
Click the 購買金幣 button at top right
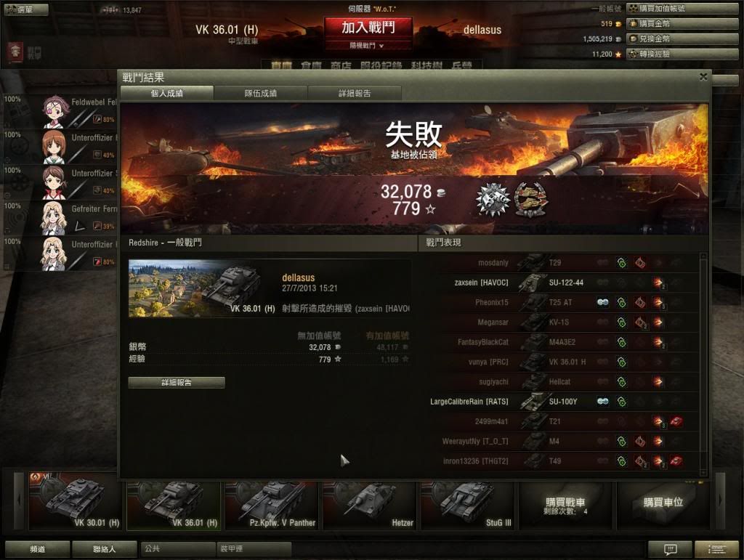tap(682, 23)
